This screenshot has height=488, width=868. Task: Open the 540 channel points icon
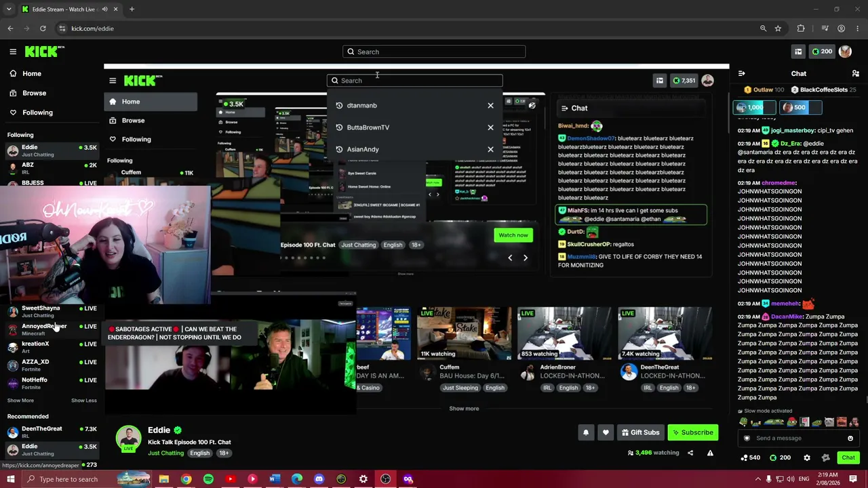tap(750, 457)
